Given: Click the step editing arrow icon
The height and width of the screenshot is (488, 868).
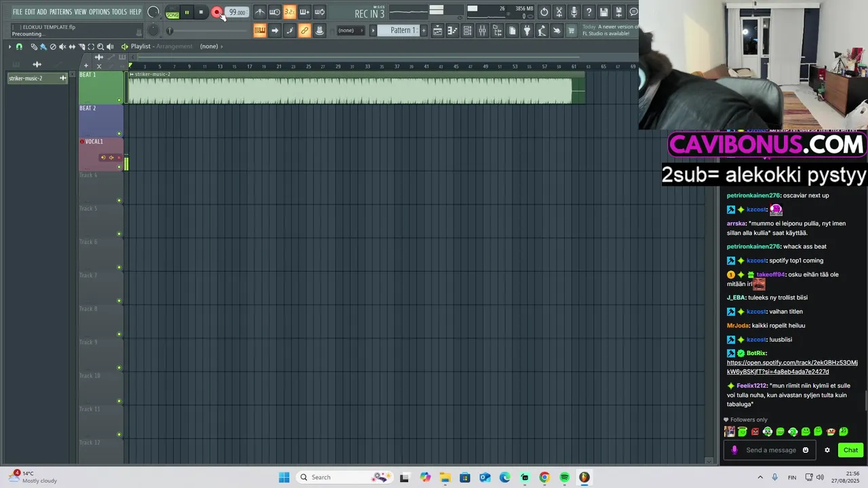Looking at the screenshot, I should click(x=275, y=30).
